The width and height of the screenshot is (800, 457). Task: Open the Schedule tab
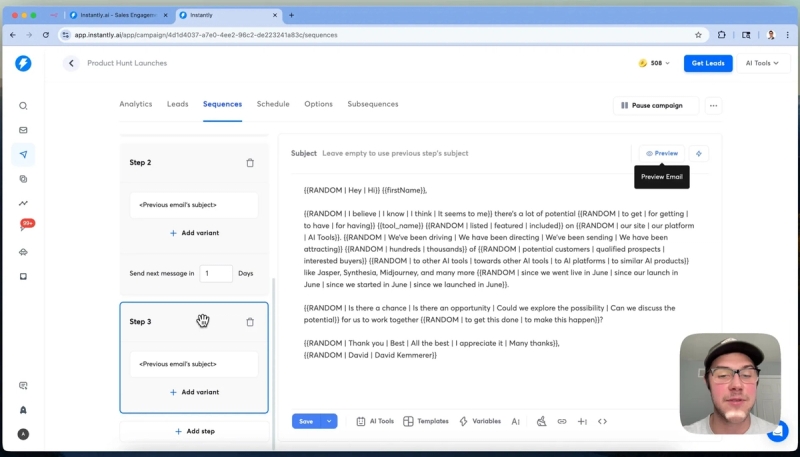click(x=273, y=104)
